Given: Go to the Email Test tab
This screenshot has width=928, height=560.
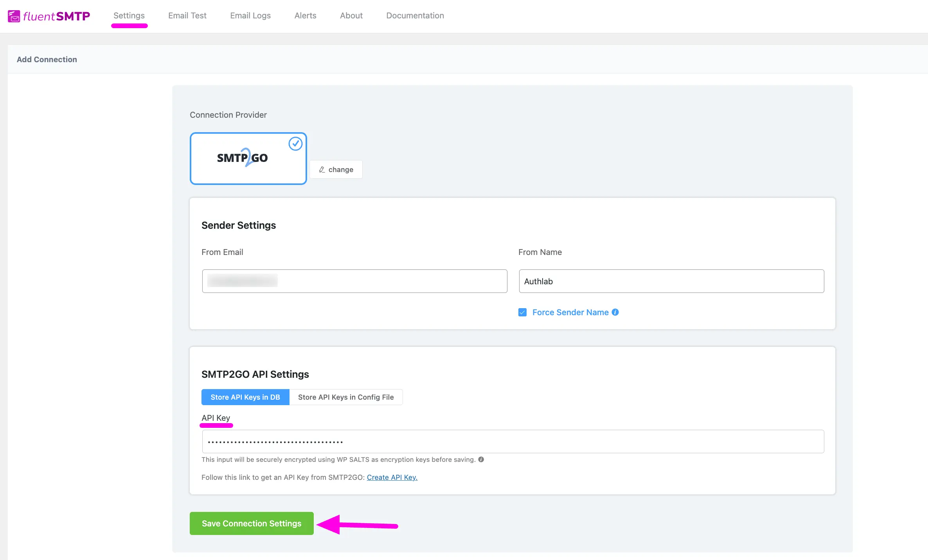Looking at the screenshot, I should (x=187, y=16).
